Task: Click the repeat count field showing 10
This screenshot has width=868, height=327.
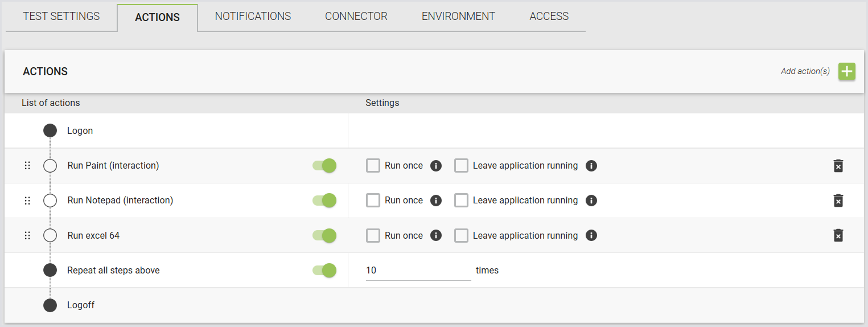Action: (x=418, y=270)
